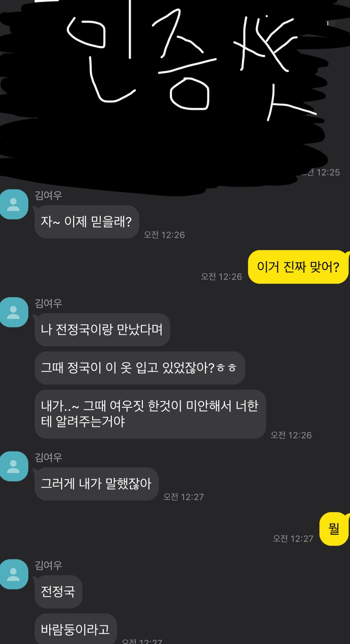Tap the 오전 12:25 timestamp under the photo
Image resolution: width=350 pixels, height=644 pixels.
tap(320, 172)
